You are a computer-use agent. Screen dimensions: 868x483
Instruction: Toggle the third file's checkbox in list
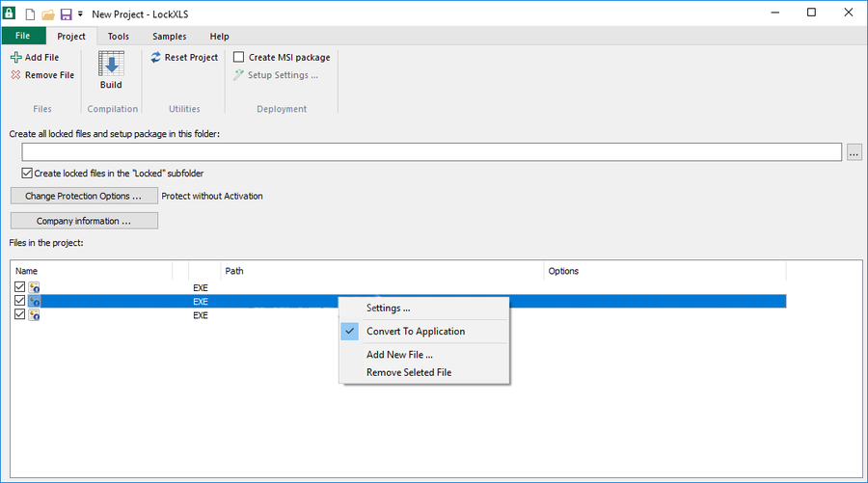[20, 315]
